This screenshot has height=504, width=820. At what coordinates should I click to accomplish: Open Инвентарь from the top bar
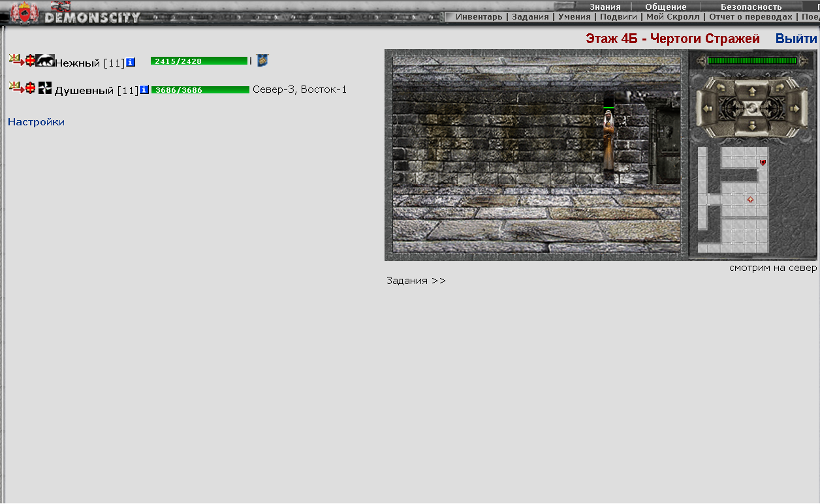click(479, 17)
